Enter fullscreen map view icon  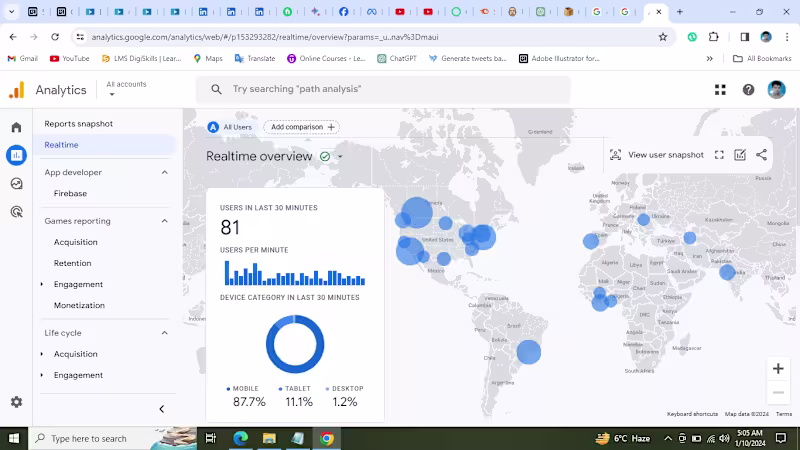click(x=719, y=155)
